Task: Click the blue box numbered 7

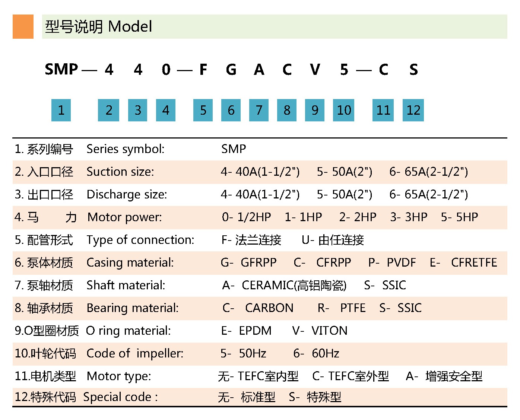Action: point(259,110)
